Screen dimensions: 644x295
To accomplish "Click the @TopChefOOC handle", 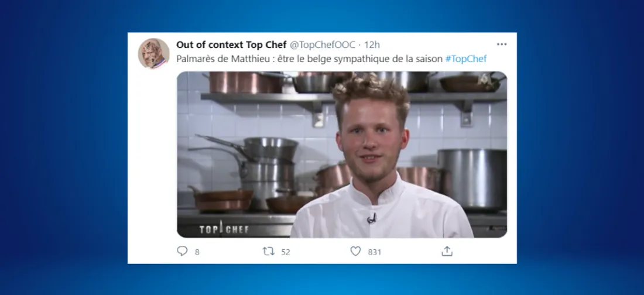I will click(322, 45).
